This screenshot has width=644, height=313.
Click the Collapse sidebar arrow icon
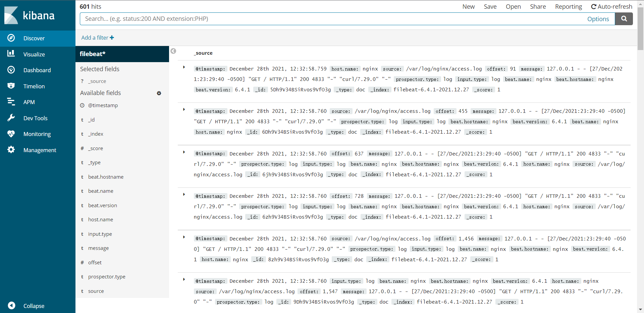pos(11,305)
